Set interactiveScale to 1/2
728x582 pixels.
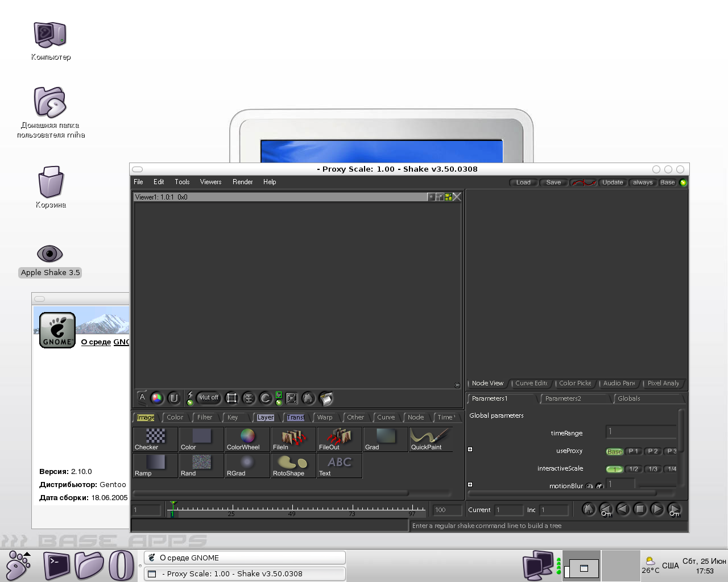point(634,469)
